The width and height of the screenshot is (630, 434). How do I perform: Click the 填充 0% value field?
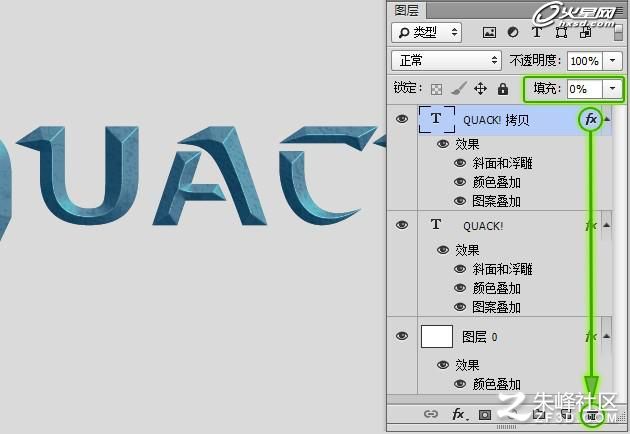(x=585, y=89)
